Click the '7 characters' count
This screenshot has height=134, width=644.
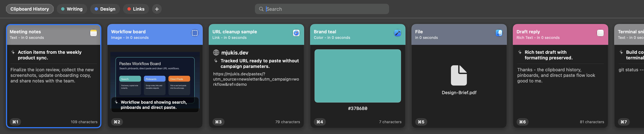tap(390, 122)
